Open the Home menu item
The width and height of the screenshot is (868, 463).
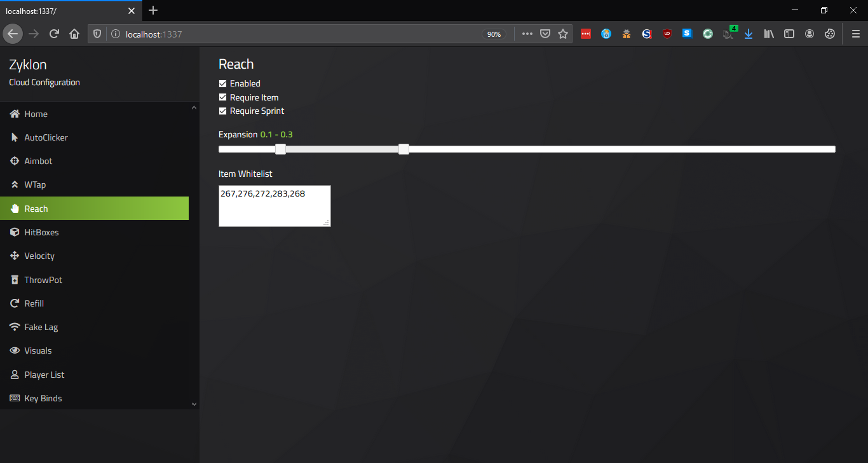point(94,114)
